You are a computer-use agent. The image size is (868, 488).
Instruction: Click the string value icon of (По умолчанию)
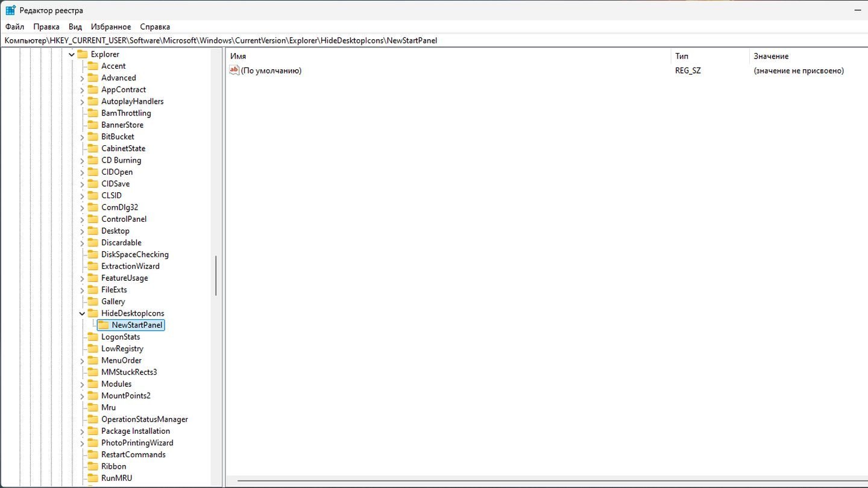click(x=234, y=70)
